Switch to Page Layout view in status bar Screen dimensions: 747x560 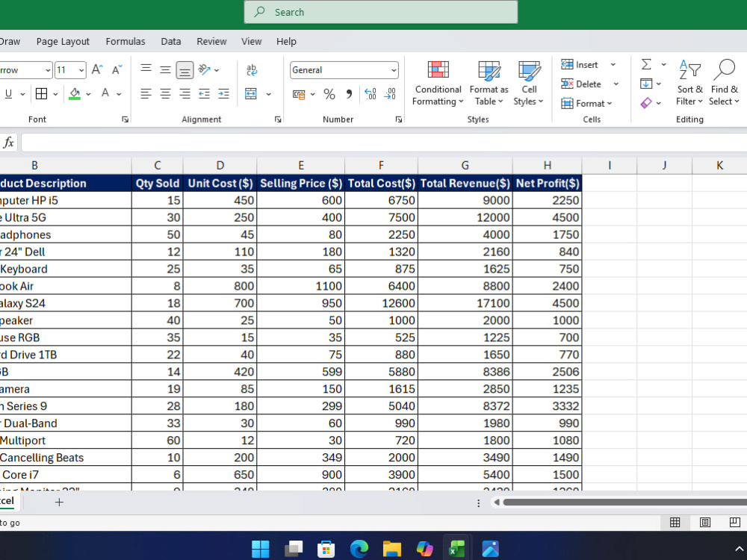coord(704,523)
